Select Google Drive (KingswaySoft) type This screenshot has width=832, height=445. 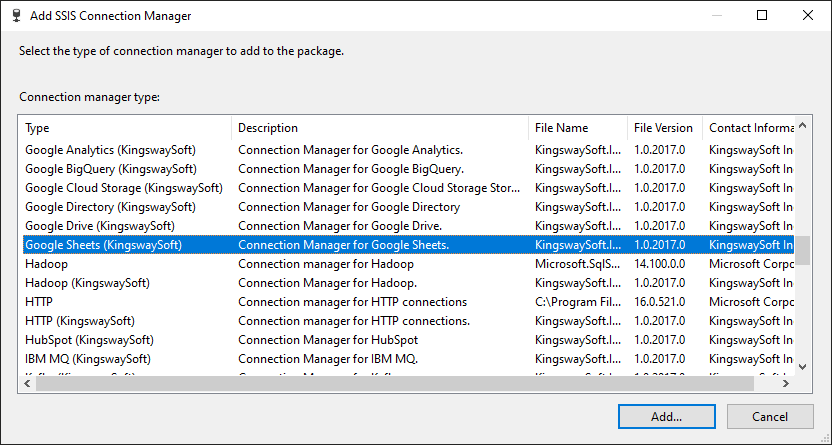100,226
